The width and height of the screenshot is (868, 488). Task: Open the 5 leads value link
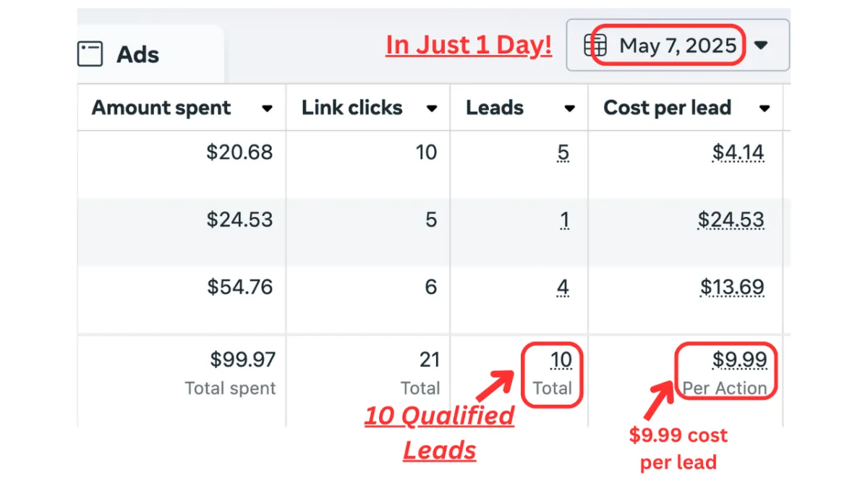pyautogui.click(x=563, y=153)
